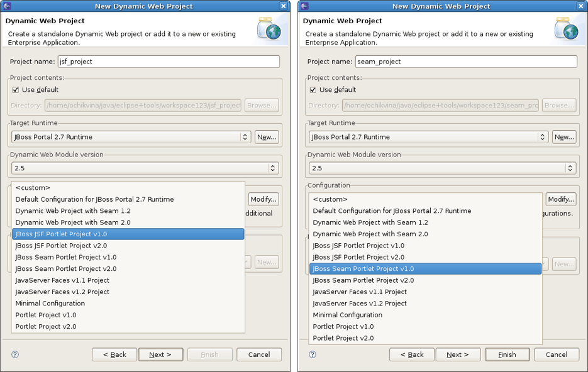588x372 pixels.
Task: Click New runtime button in jsf_project dialog
Action: [267, 137]
